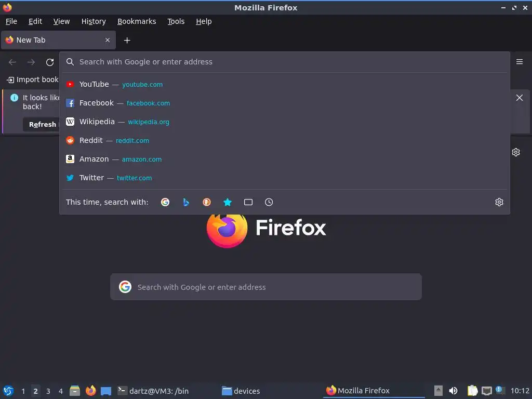
Task: Go forward with the right arrow
Action: coord(31,62)
